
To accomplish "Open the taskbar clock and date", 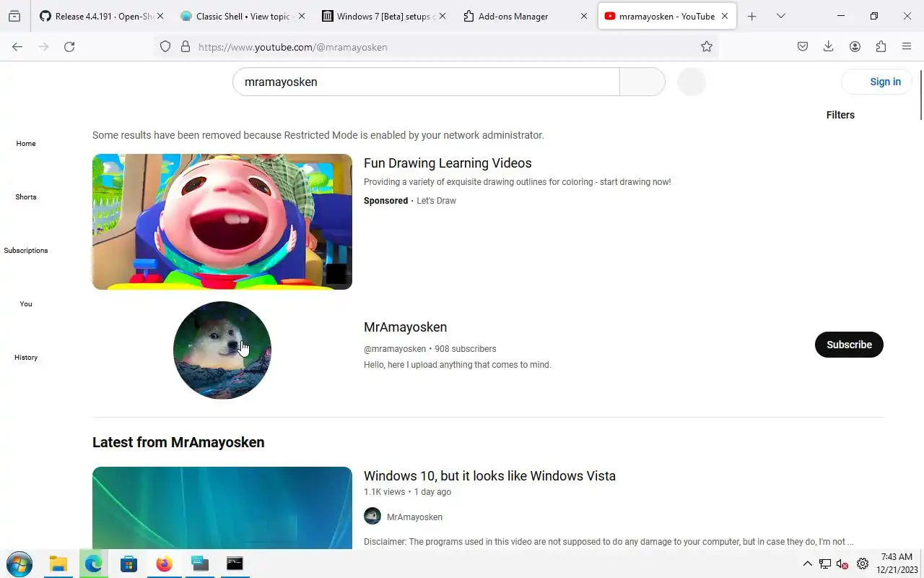I will pos(897,564).
